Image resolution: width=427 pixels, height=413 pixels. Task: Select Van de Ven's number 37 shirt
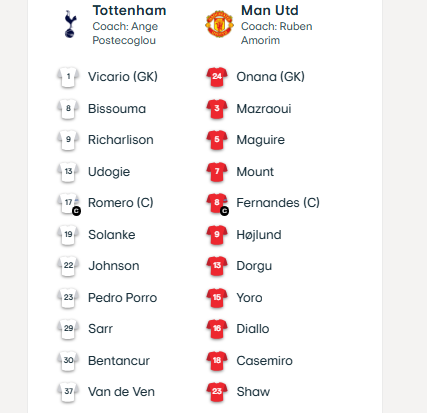pos(68,392)
